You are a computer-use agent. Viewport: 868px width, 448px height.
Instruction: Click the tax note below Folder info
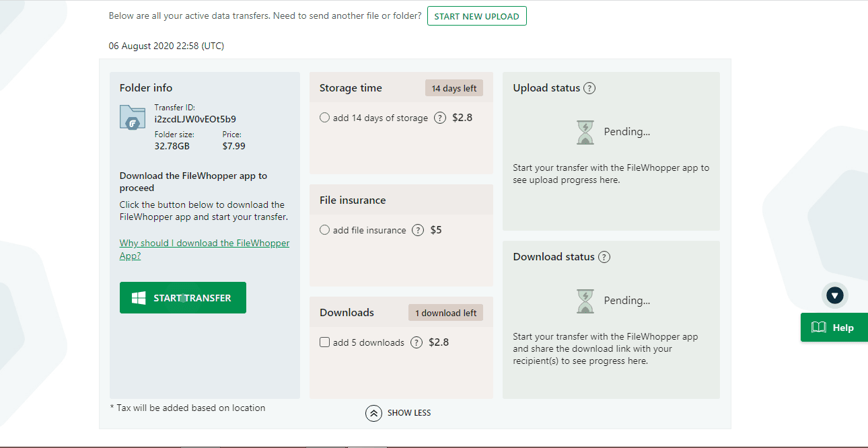click(x=187, y=408)
